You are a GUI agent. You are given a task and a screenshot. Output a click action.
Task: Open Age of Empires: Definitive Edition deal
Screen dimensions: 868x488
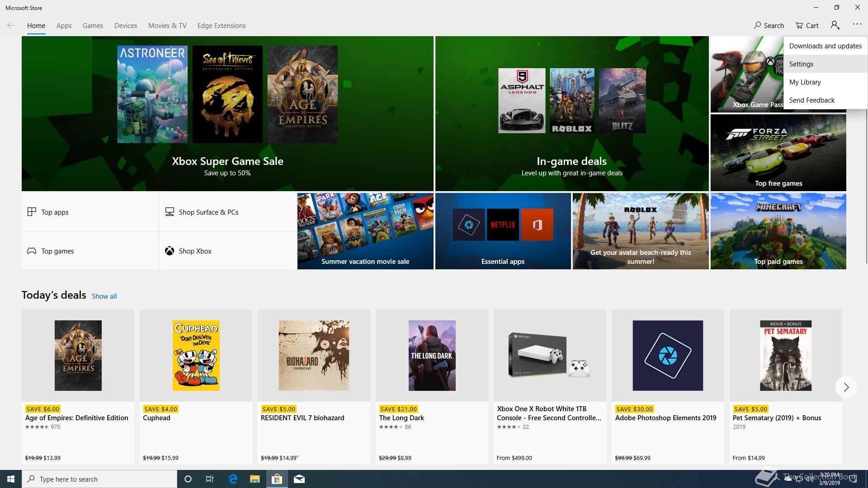pos(78,387)
